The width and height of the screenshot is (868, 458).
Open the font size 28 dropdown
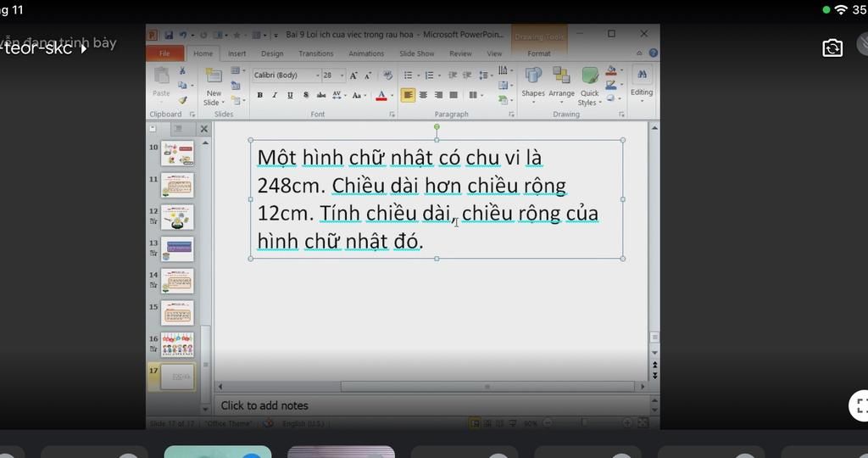click(342, 75)
